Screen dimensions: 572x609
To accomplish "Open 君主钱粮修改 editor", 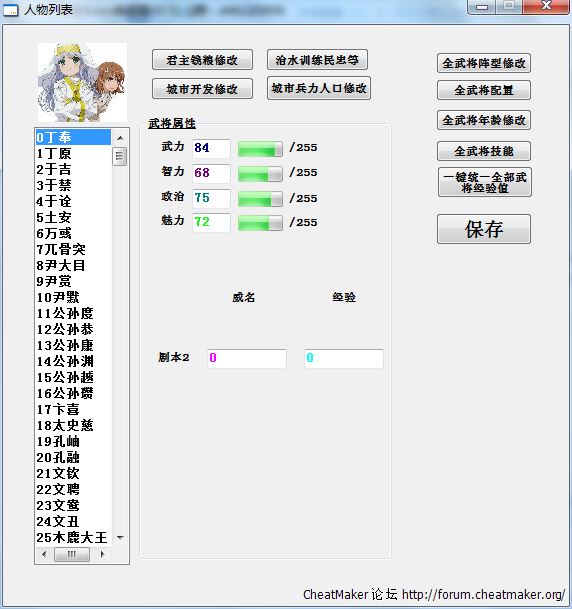I will (202, 60).
